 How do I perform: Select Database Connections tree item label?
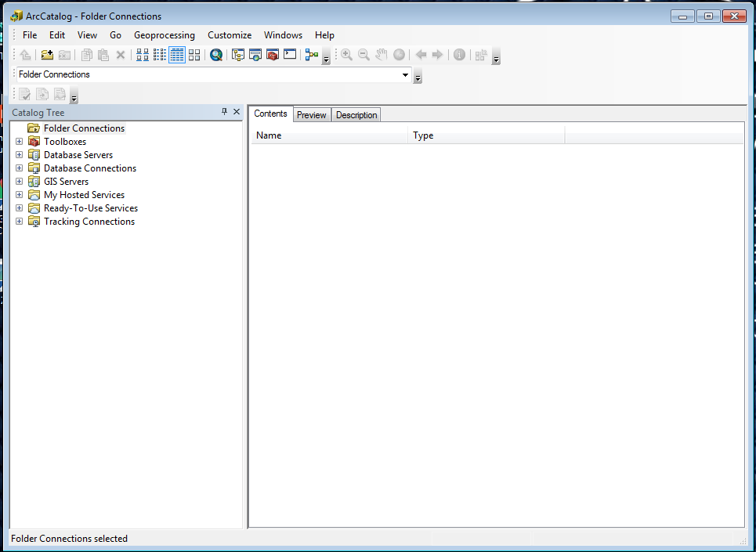[90, 168]
